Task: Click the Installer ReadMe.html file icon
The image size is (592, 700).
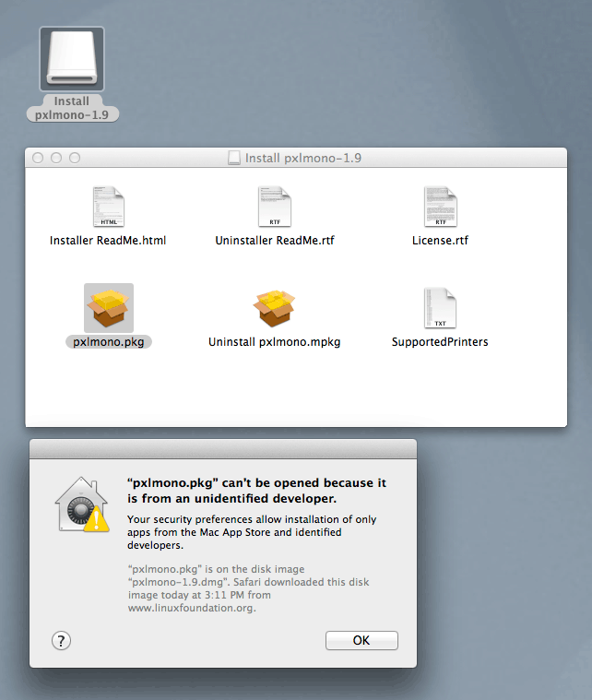Action: (109, 207)
